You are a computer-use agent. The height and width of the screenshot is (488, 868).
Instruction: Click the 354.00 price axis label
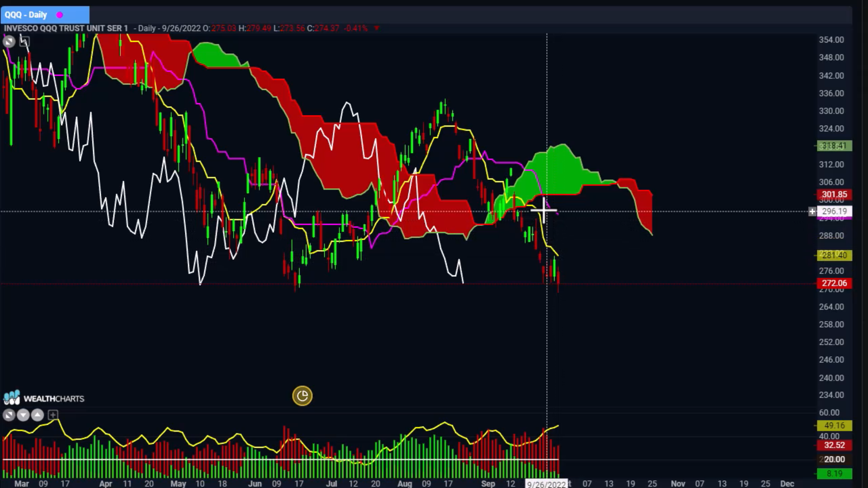pos(831,40)
